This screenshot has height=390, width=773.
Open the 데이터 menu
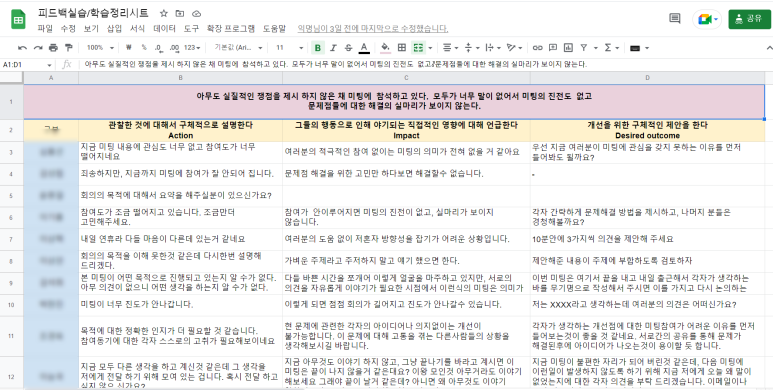(164, 29)
